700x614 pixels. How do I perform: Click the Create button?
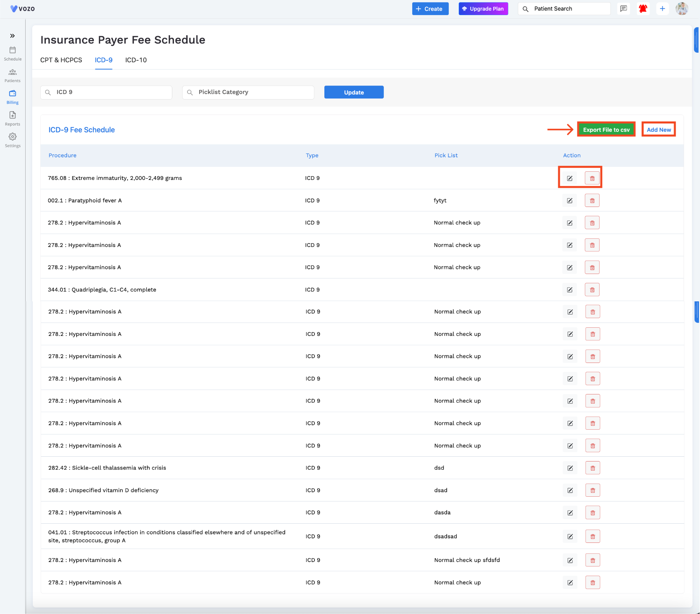pyautogui.click(x=430, y=9)
